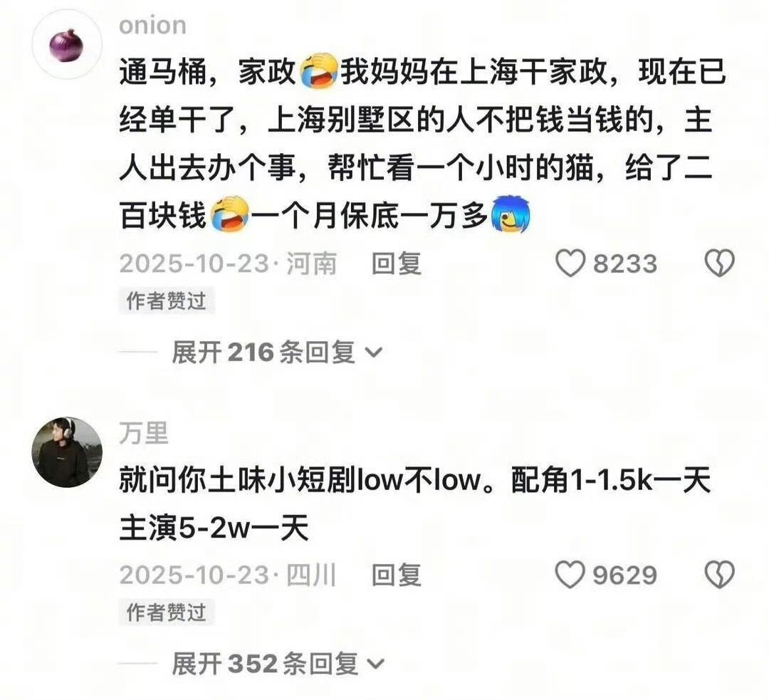The height and width of the screenshot is (700, 769).
Task: Open 万里 username profile link
Action: tap(144, 433)
